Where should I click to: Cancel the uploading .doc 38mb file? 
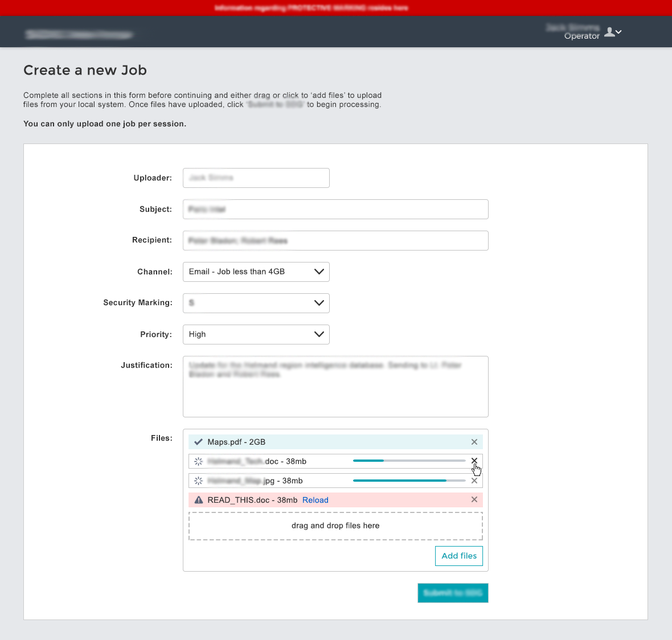(474, 461)
